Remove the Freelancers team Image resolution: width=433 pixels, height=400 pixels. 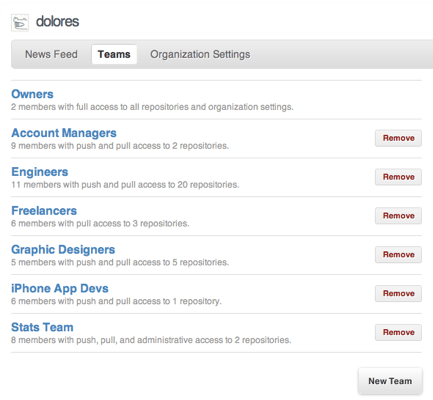pyautogui.click(x=398, y=216)
